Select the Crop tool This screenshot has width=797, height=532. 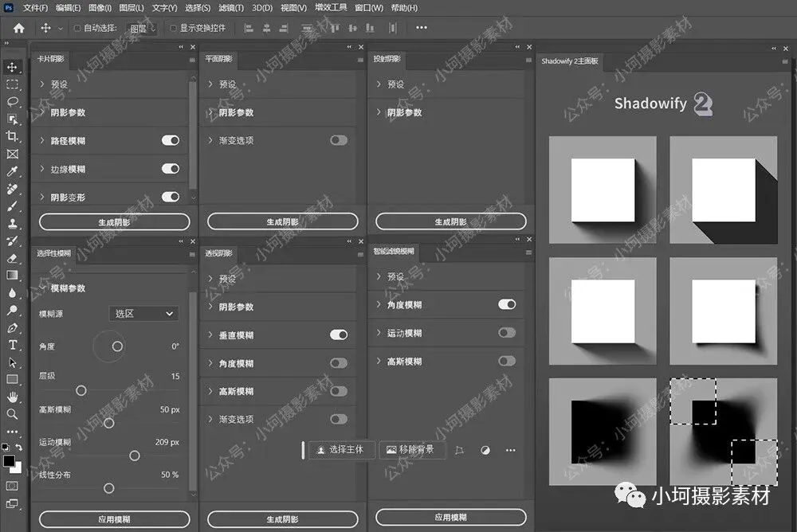point(12,136)
